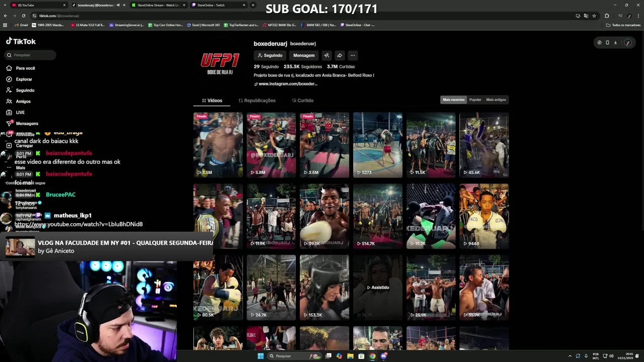Click the phone app icon in TikTok pill
644x362 pixels.
607,43
